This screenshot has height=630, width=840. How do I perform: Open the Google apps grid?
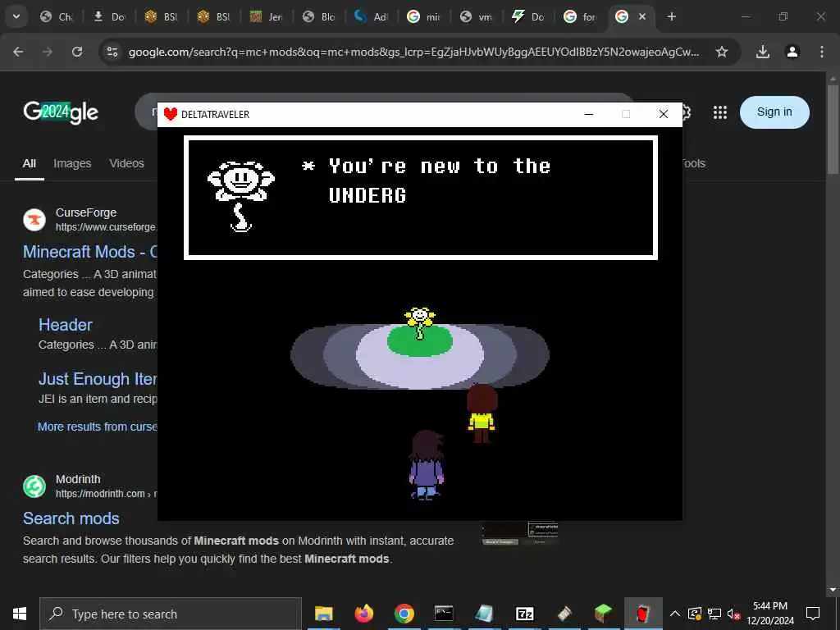click(x=720, y=112)
